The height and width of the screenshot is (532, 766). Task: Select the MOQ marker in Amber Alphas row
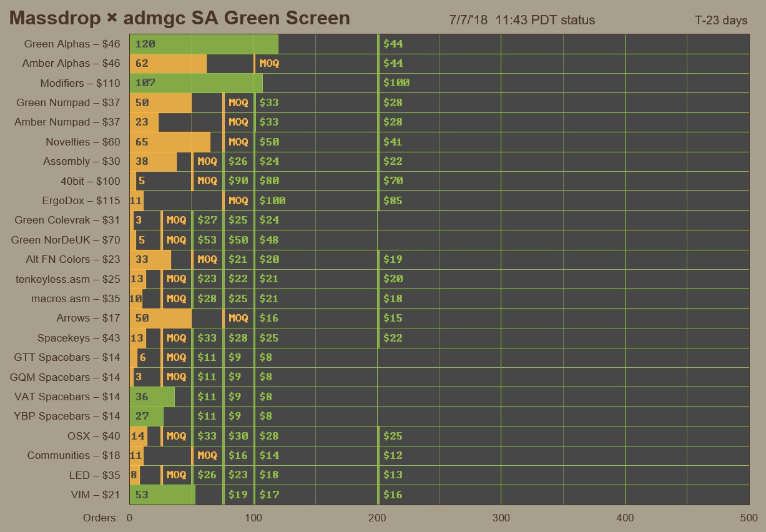point(269,64)
